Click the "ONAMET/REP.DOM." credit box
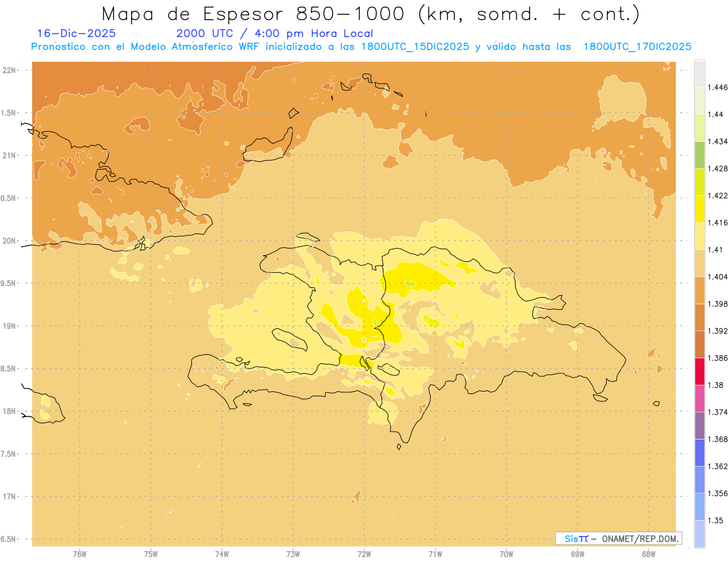 619,538
